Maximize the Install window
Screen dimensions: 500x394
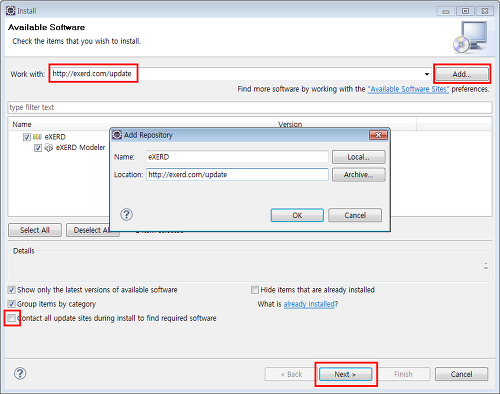click(465, 11)
